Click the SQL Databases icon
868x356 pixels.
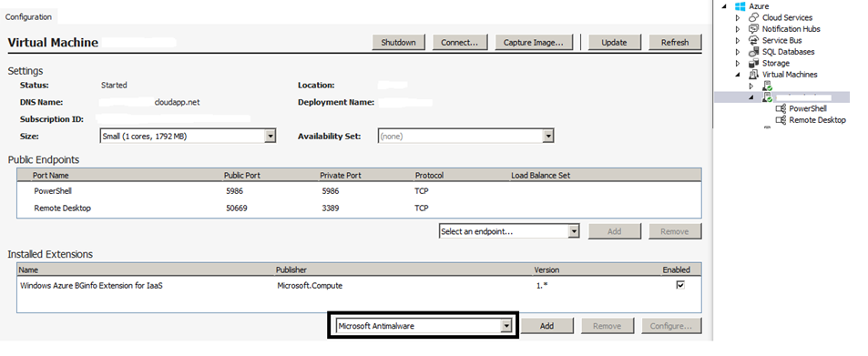[753, 52]
